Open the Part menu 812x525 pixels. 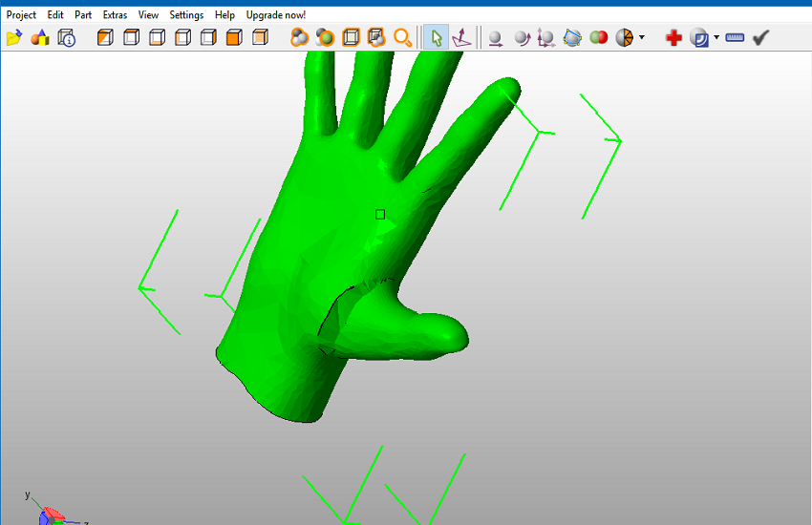(x=83, y=15)
